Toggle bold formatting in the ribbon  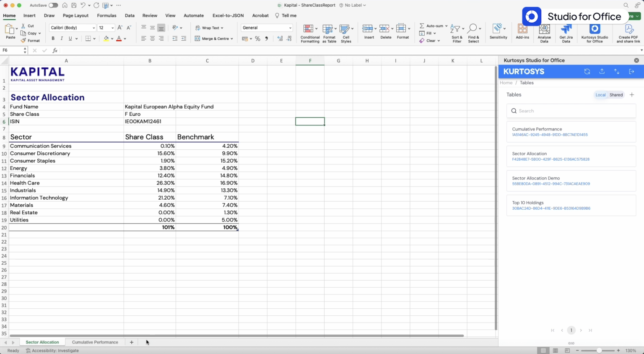click(53, 38)
